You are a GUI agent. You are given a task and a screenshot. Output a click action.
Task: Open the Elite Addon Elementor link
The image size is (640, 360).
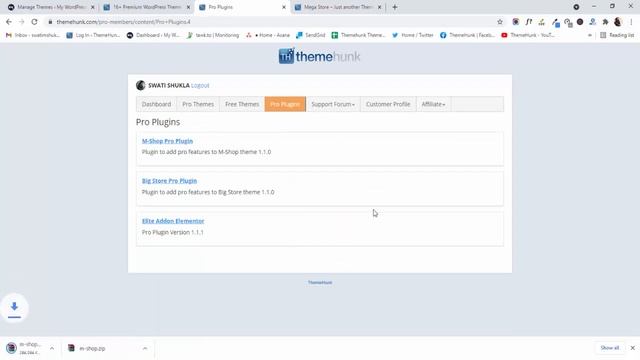click(x=173, y=221)
